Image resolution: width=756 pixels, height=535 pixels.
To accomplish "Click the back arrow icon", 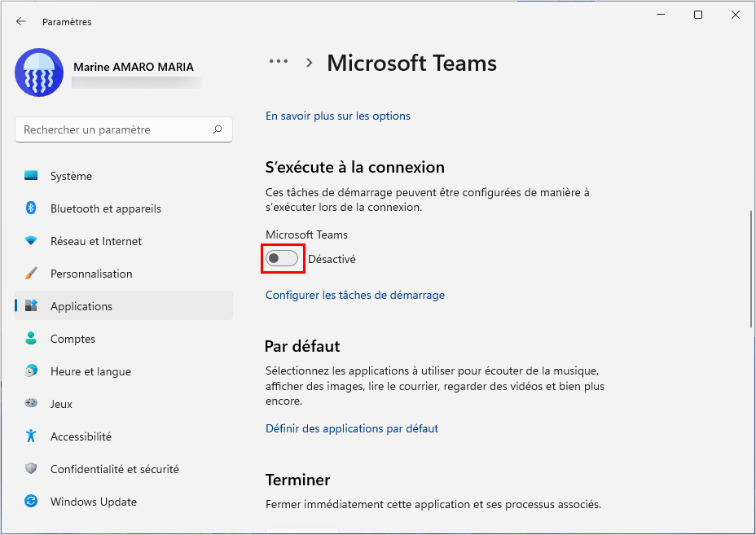I will click(x=20, y=21).
